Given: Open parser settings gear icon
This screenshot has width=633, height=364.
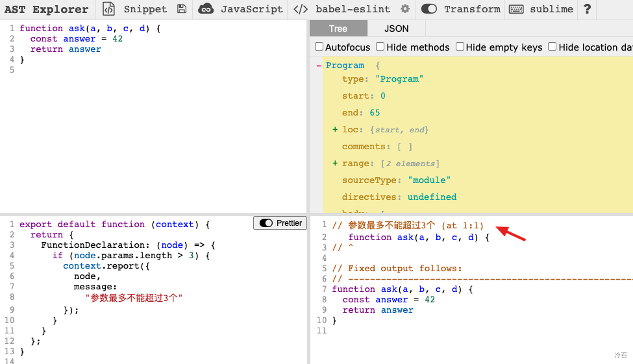Looking at the screenshot, I should point(405,9).
